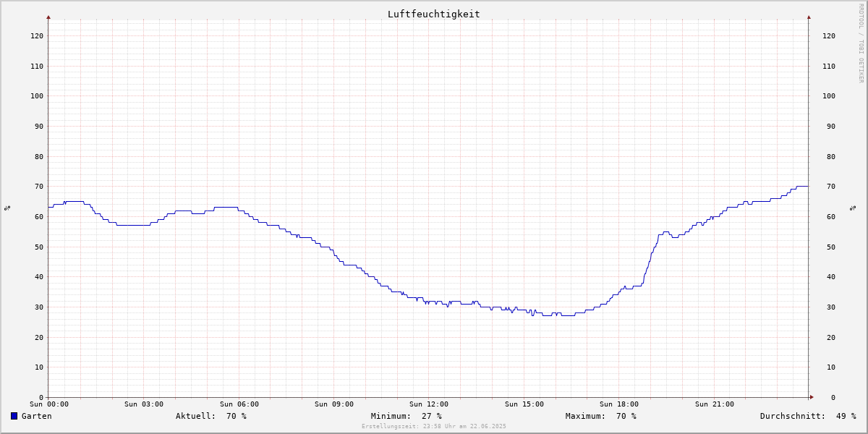Click the "90" label on the left axis
The image size is (868, 434).
pos(39,126)
